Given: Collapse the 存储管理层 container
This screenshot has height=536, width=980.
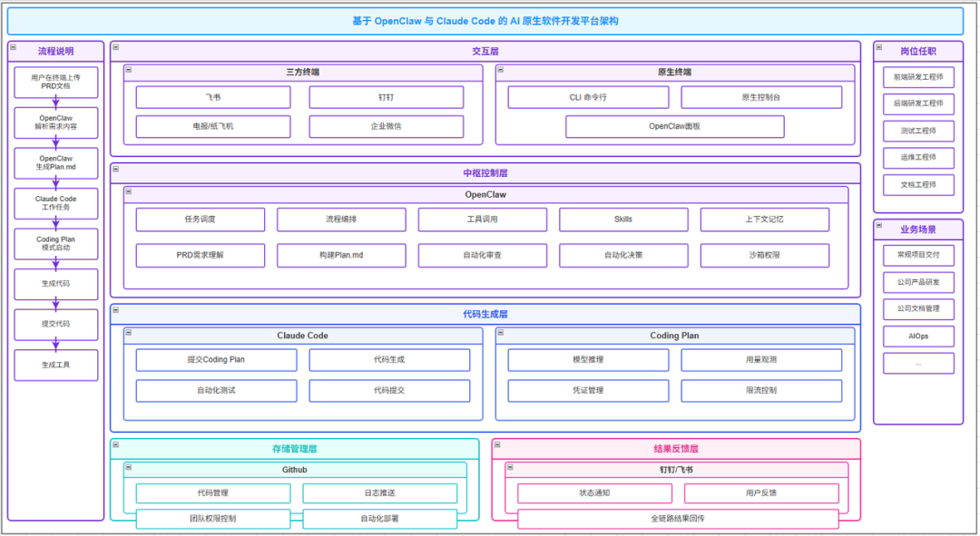Looking at the screenshot, I should click(115, 444).
